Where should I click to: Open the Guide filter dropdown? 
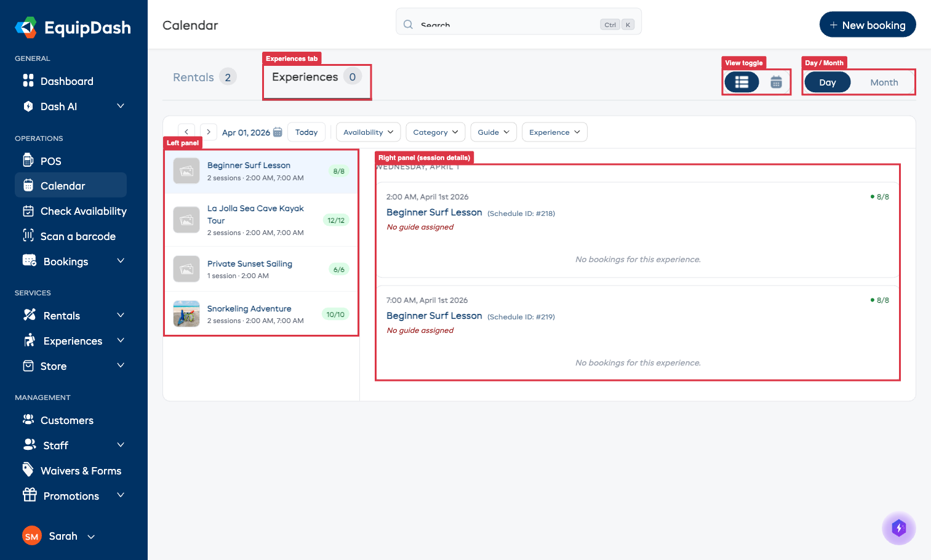(x=493, y=132)
